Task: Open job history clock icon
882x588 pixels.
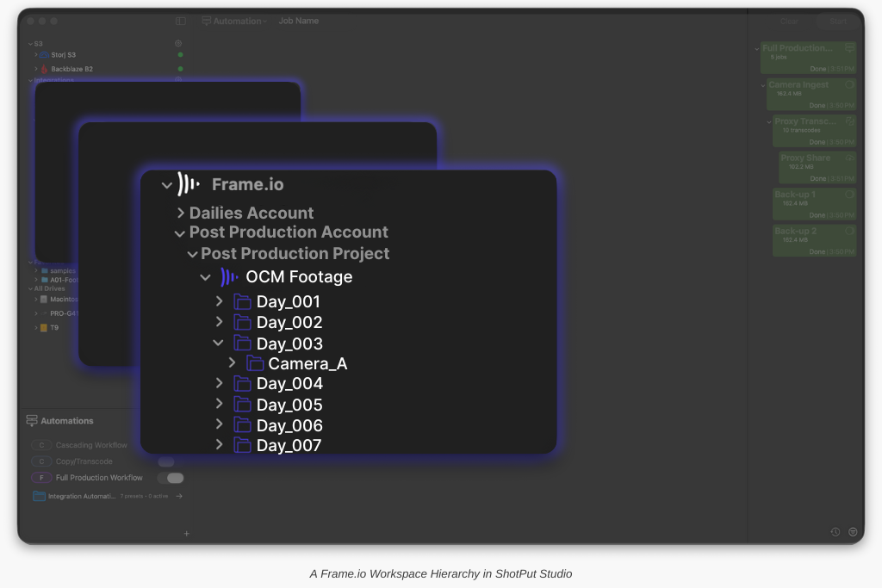Action: tap(835, 532)
